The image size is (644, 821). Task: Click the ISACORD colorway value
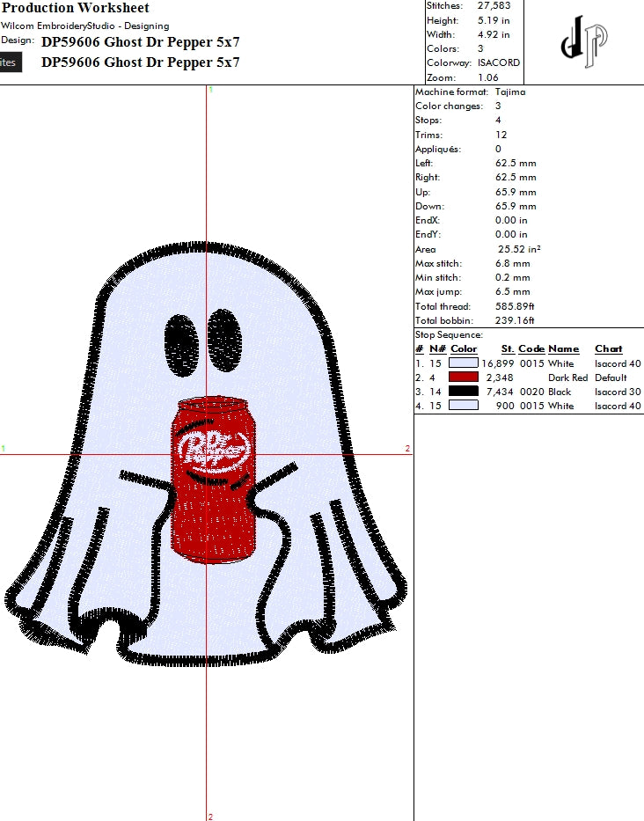[499, 62]
